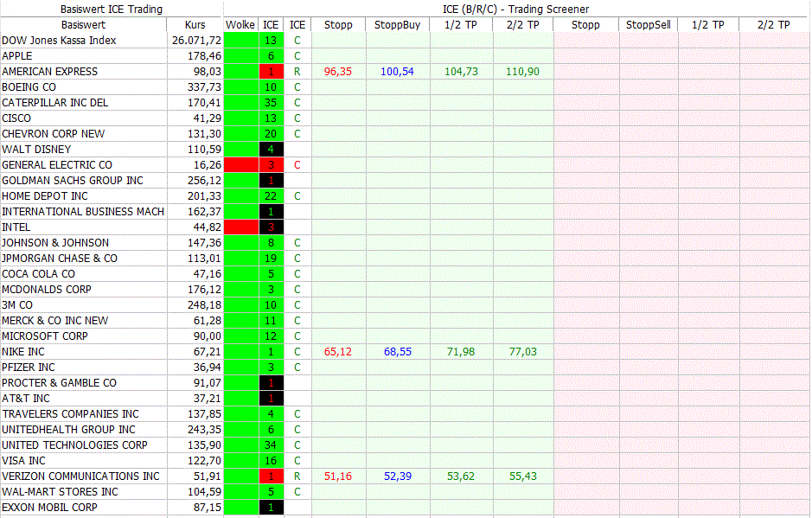This screenshot has width=812, height=518.
Task: Select the INTEL stock name
Action: [x=16, y=227]
